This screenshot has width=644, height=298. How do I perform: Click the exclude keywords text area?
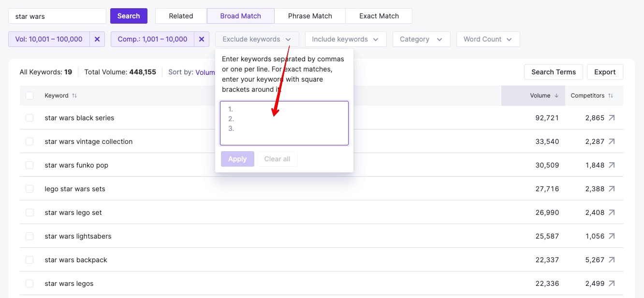pos(284,123)
